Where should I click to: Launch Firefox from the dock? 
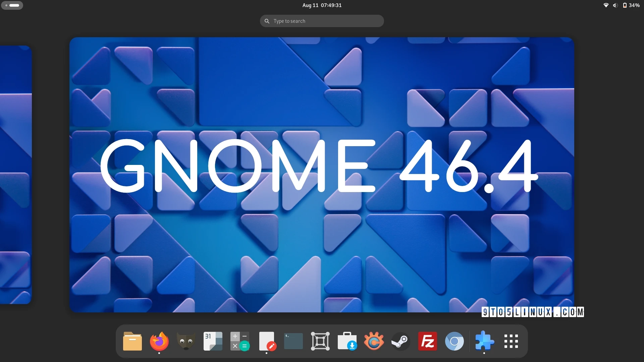[x=159, y=341]
